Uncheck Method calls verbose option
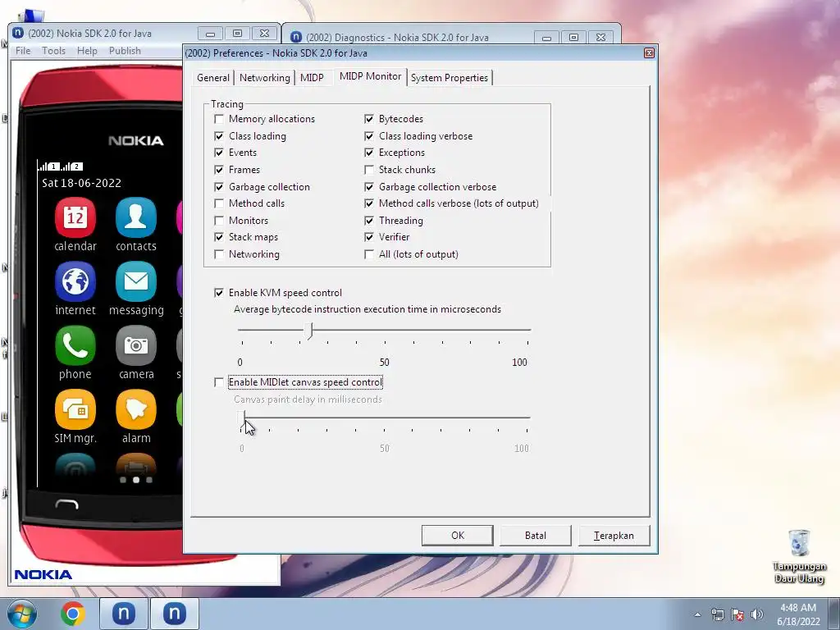 click(368, 203)
